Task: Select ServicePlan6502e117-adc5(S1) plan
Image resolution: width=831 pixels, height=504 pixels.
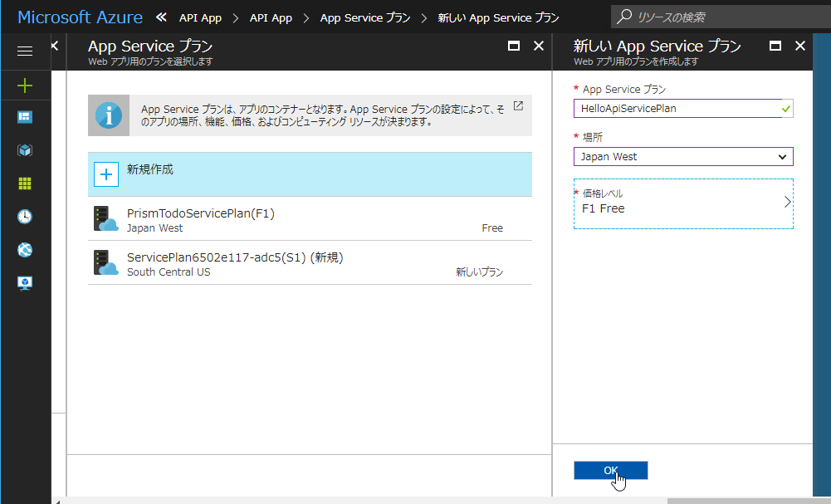Action: point(310,263)
